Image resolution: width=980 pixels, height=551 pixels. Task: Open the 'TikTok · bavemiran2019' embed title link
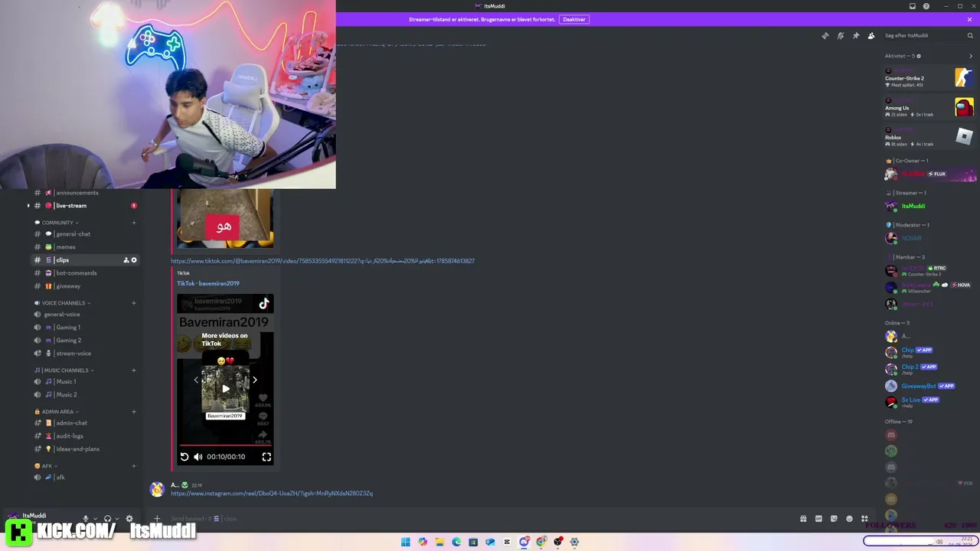(x=208, y=283)
